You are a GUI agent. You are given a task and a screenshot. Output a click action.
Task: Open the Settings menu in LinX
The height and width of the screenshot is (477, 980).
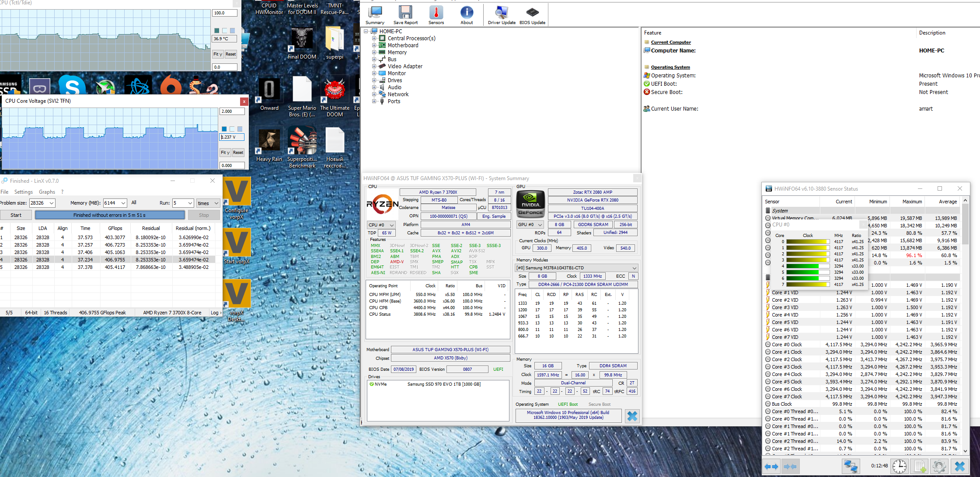click(23, 192)
